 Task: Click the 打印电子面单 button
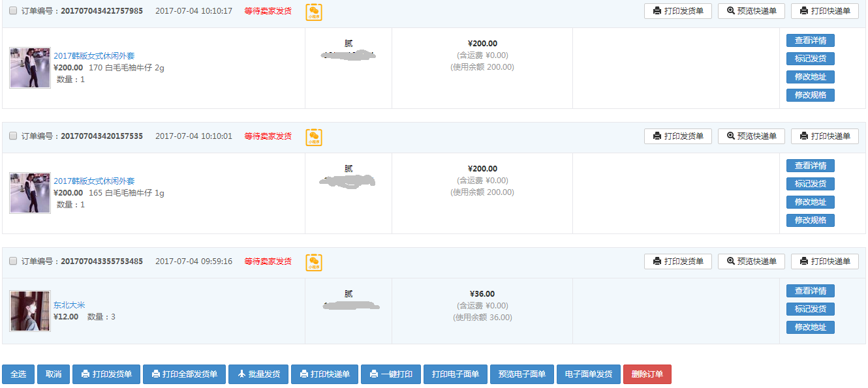click(456, 374)
